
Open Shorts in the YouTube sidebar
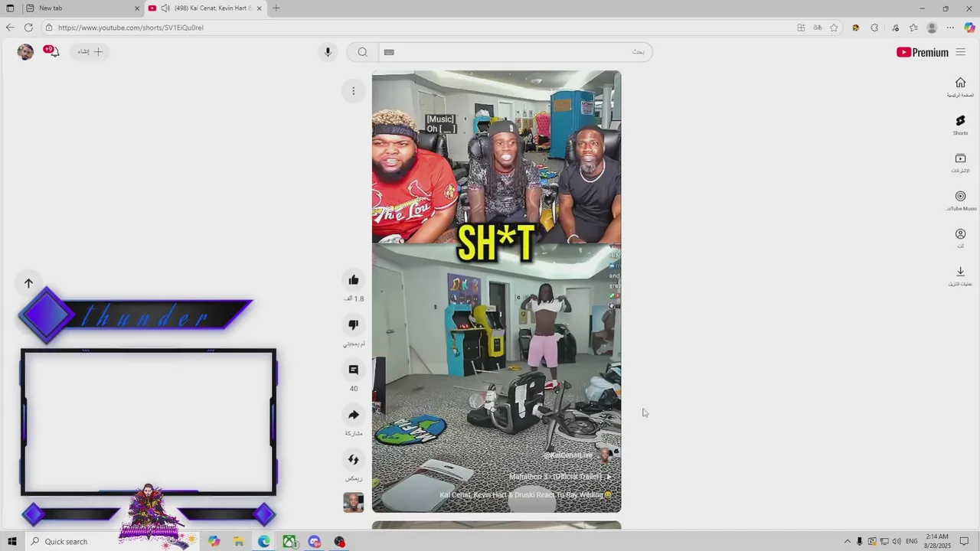coord(960,126)
